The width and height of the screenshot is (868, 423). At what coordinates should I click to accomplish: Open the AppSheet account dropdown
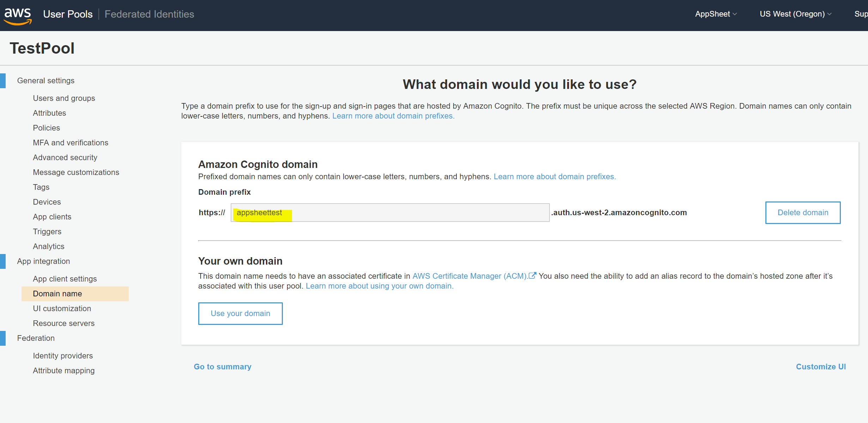tap(716, 14)
